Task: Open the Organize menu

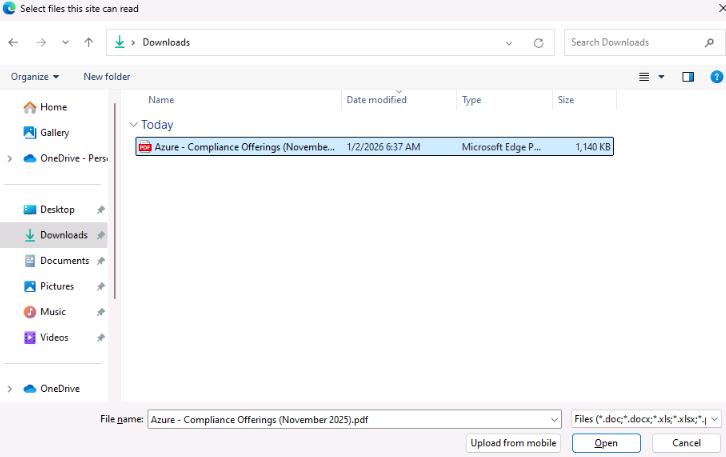Action: click(35, 77)
